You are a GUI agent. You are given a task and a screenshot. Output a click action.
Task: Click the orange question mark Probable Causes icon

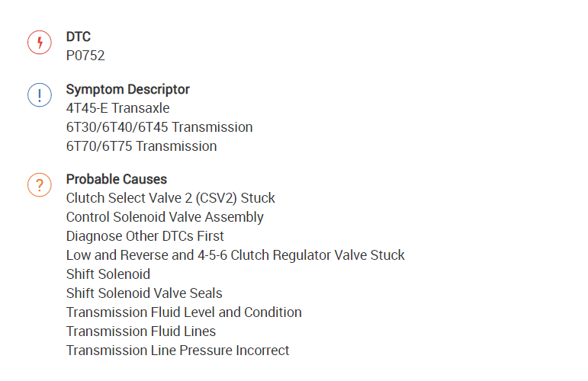(x=40, y=185)
